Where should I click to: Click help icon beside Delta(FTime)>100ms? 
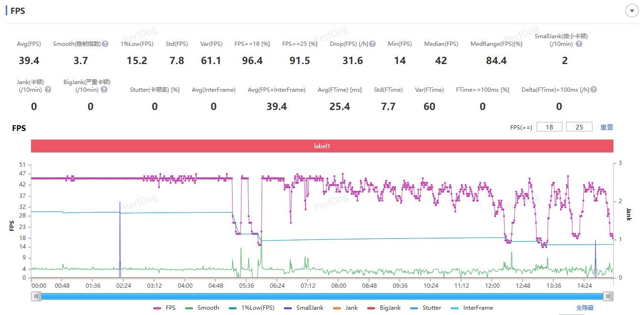tap(594, 89)
